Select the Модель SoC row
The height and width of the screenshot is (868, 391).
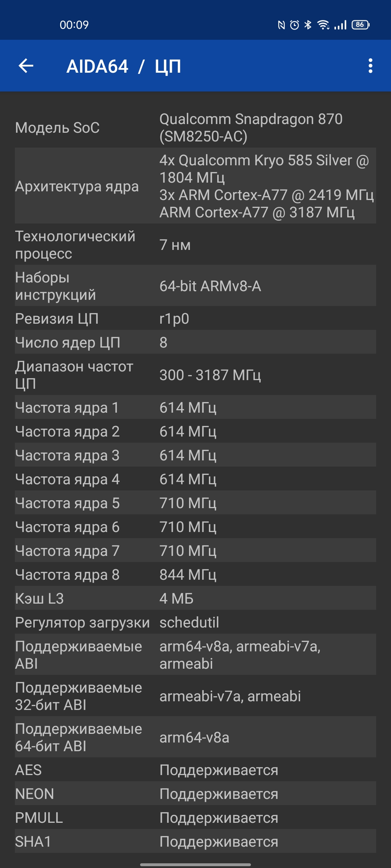195,128
